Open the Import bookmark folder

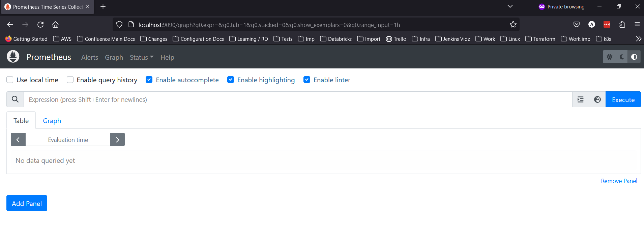(369, 39)
